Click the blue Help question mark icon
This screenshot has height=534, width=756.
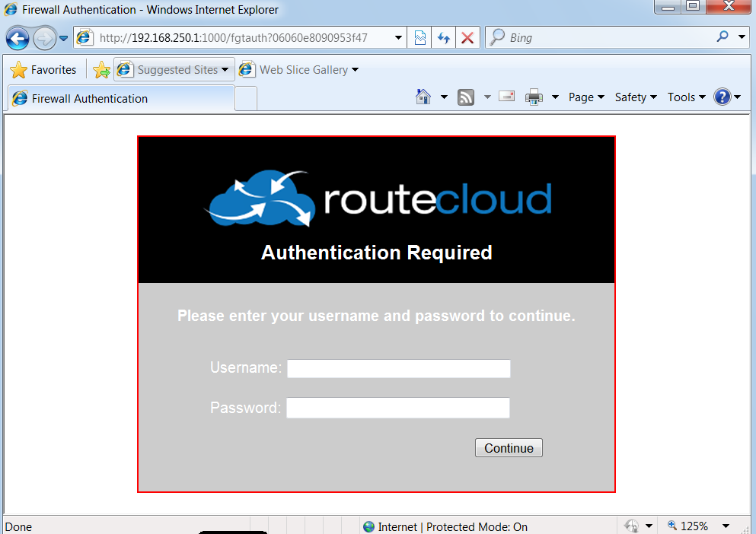point(723,97)
